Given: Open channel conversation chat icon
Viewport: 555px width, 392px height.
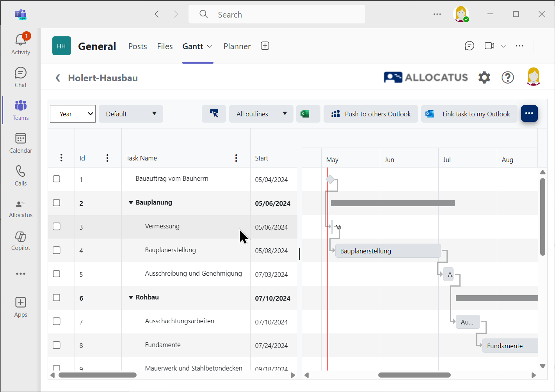Looking at the screenshot, I should 469,46.
